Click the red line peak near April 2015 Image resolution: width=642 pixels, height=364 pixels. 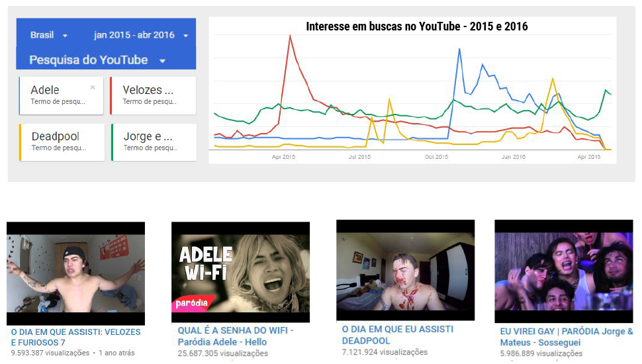click(x=291, y=36)
